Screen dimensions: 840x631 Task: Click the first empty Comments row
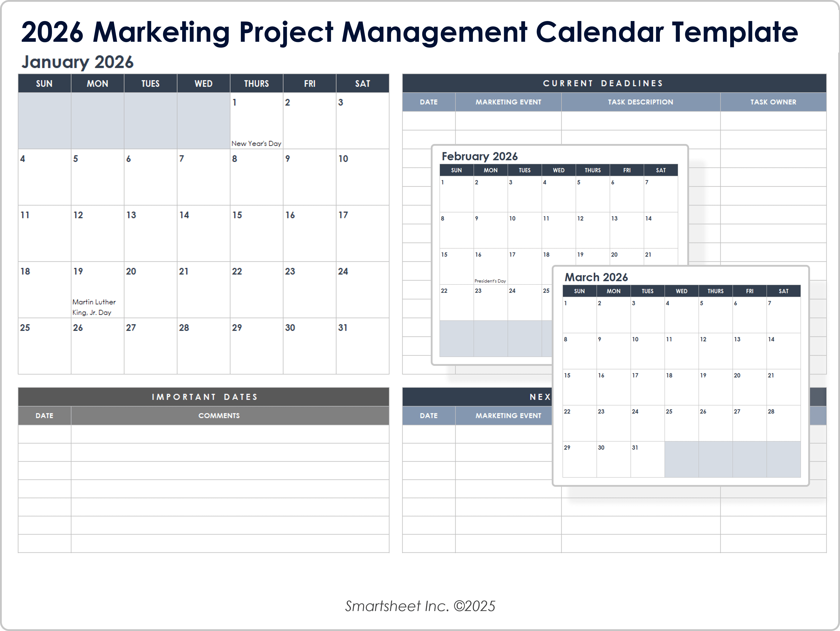coord(230,434)
